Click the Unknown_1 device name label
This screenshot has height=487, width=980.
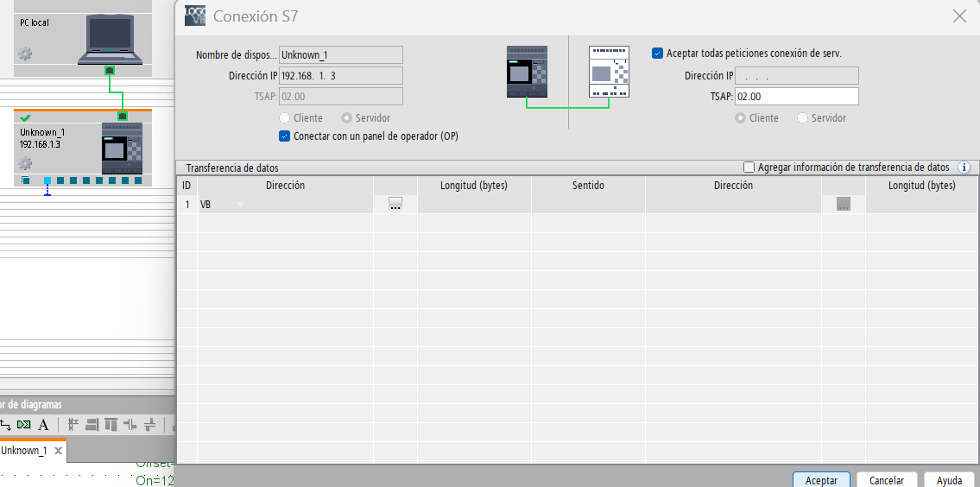41,132
